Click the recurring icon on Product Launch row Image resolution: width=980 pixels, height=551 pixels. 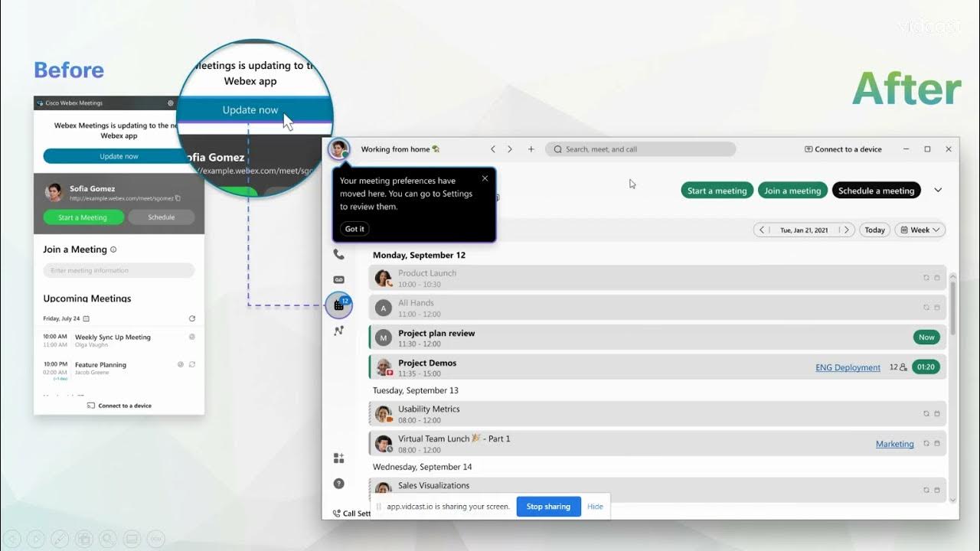(926, 278)
